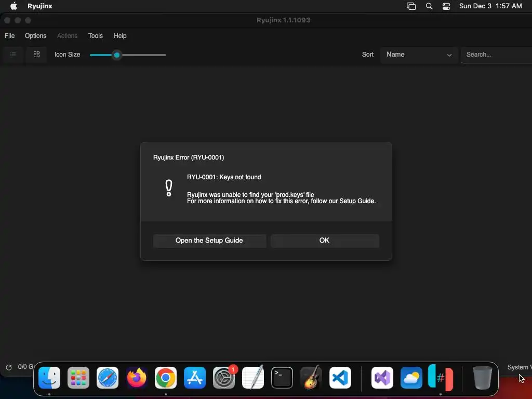Click the Ryujinx icon in the dock
This screenshot has width=532, height=399.
[x=441, y=378]
